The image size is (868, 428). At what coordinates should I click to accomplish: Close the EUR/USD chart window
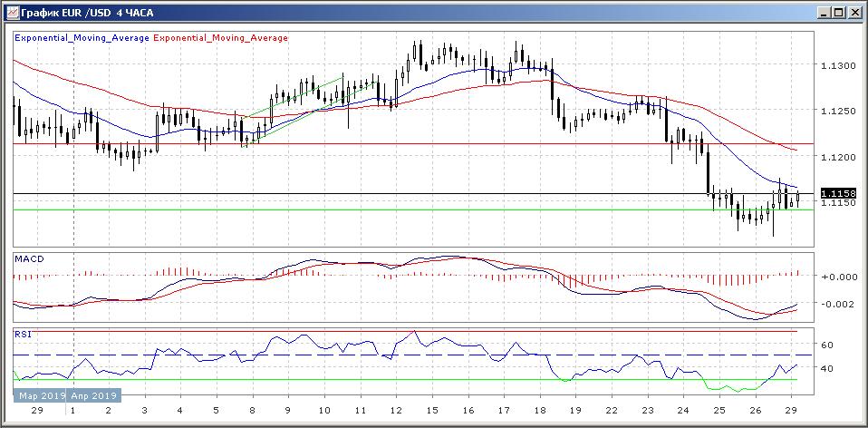854,12
